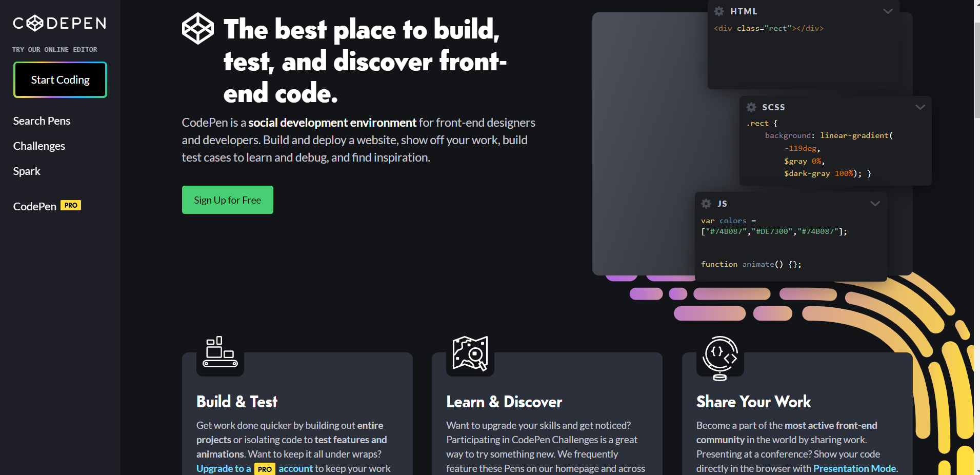Click the Share Your Work globe icon
The height and width of the screenshot is (475, 980).
[x=720, y=358]
